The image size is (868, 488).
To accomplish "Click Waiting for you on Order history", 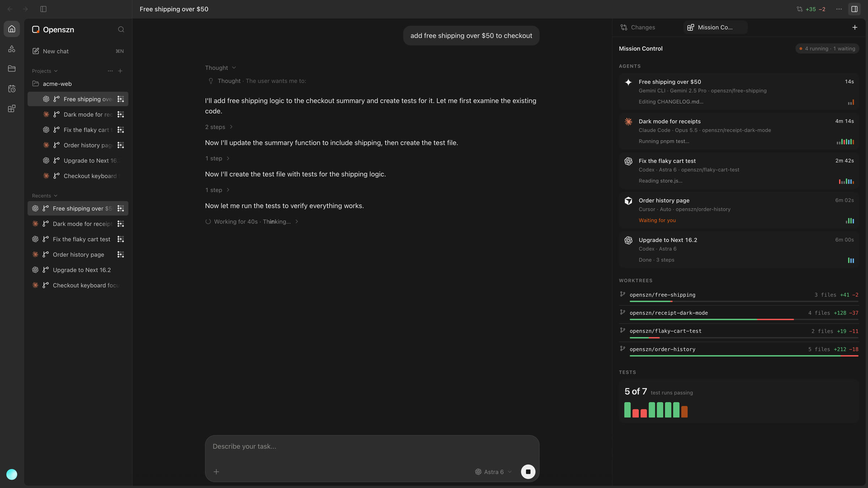I will click(657, 221).
